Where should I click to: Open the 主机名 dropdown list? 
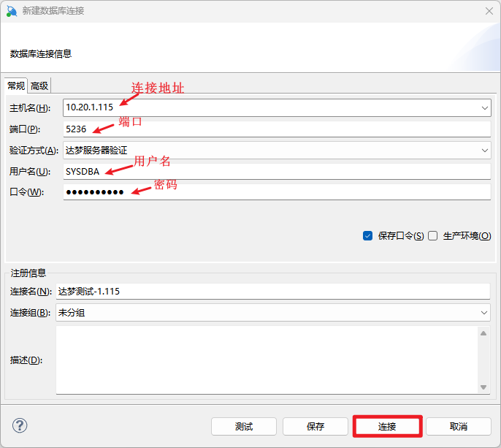(x=485, y=108)
